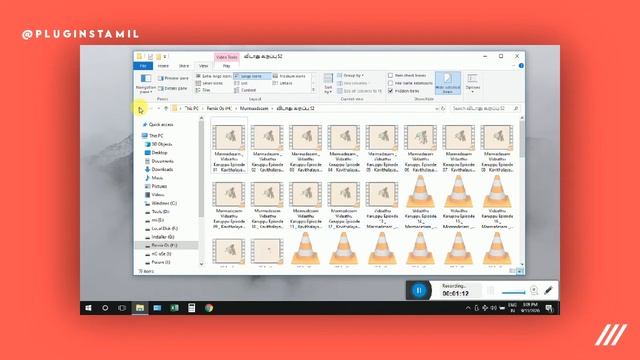Click the recorder zoom magnifier icon
Image resolution: width=640 pixels, height=360 pixels.
pyautogui.click(x=534, y=290)
